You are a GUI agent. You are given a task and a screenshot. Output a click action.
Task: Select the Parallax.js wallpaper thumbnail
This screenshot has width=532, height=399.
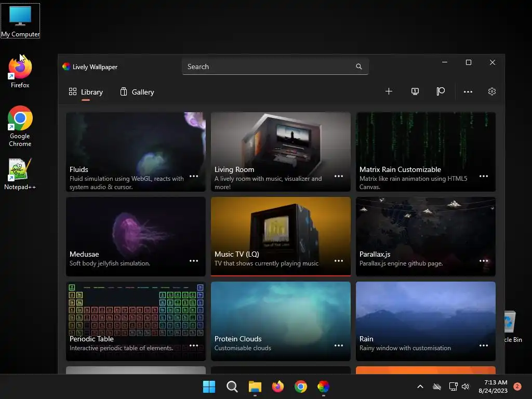pyautogui.click(x=425, y=236)
